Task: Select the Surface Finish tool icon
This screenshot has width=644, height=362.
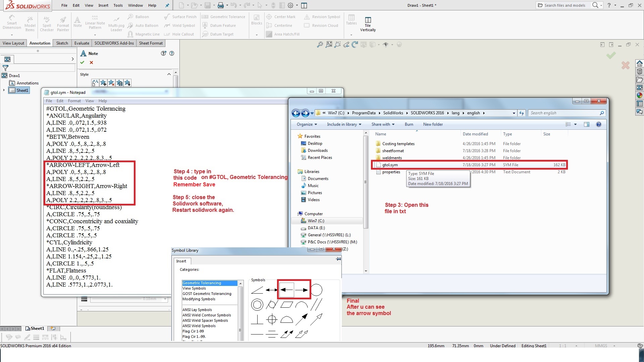Action: pyautogui.click(x=167, y=17)
